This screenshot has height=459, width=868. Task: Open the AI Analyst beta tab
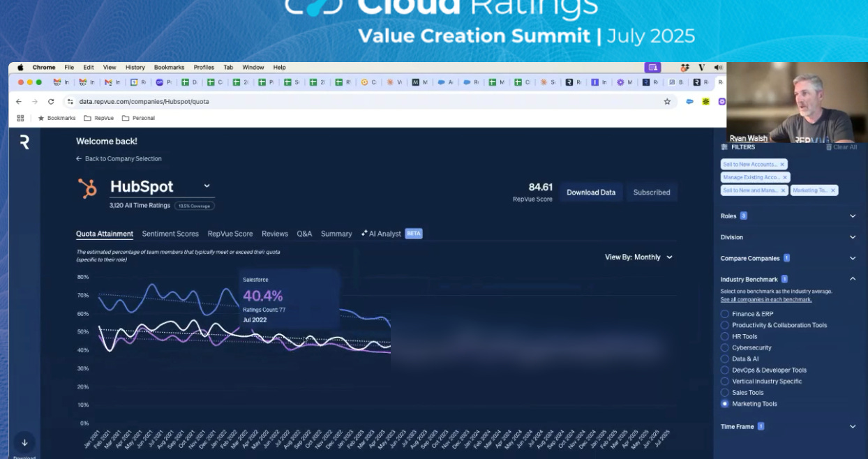[391, 234]
